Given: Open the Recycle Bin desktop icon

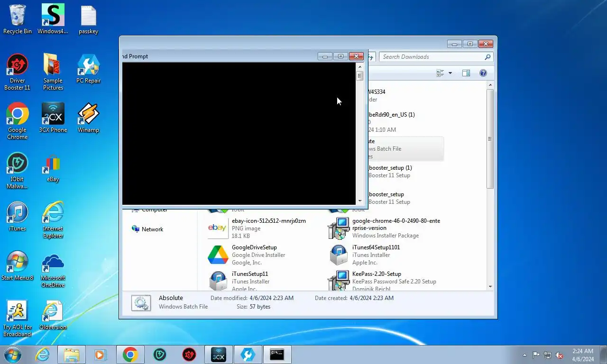Looking at the screenshot, I should tap(18, 19).
